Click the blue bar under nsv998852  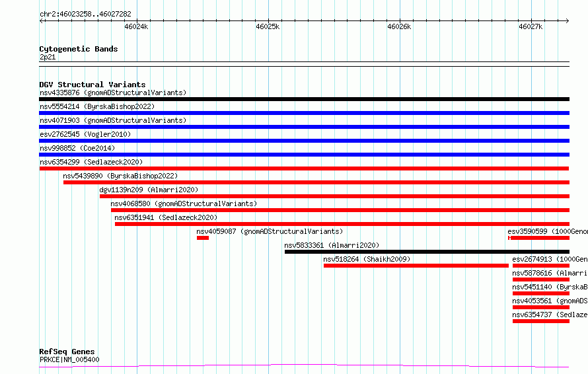click(x=304, y=155)
